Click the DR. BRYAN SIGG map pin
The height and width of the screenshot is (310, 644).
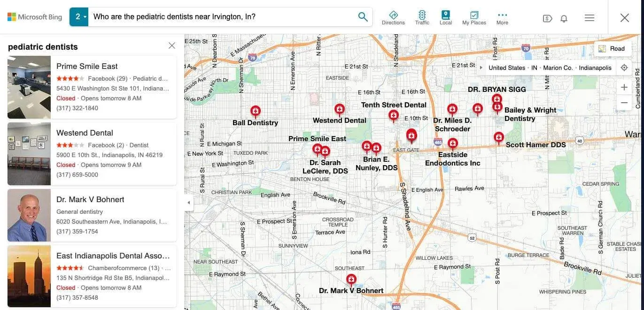(497, 99)
